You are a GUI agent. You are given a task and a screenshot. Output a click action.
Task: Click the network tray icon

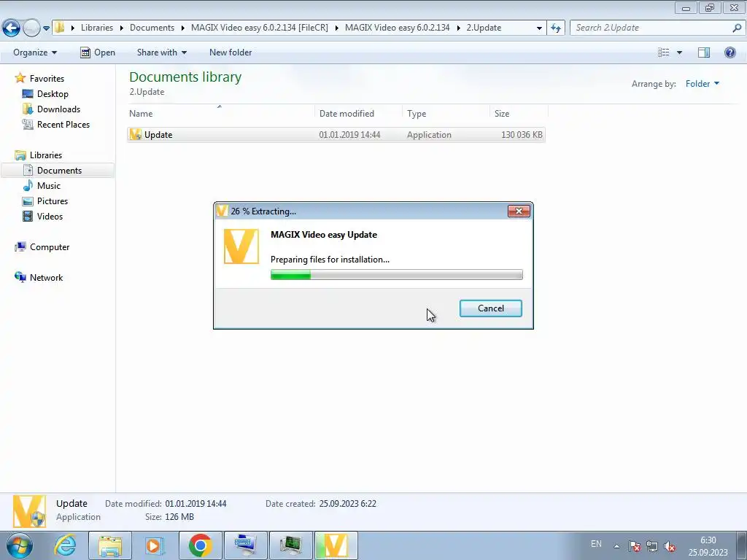pos(651,546)
